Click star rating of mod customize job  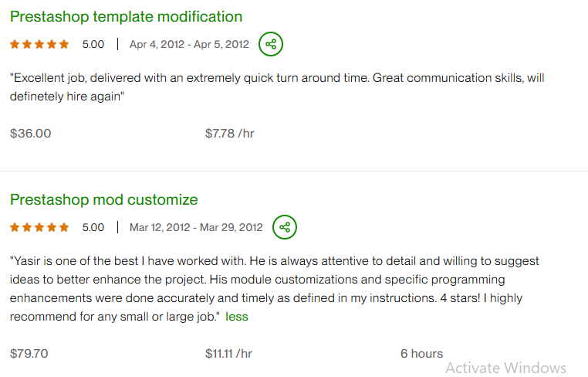coord(40,227)
